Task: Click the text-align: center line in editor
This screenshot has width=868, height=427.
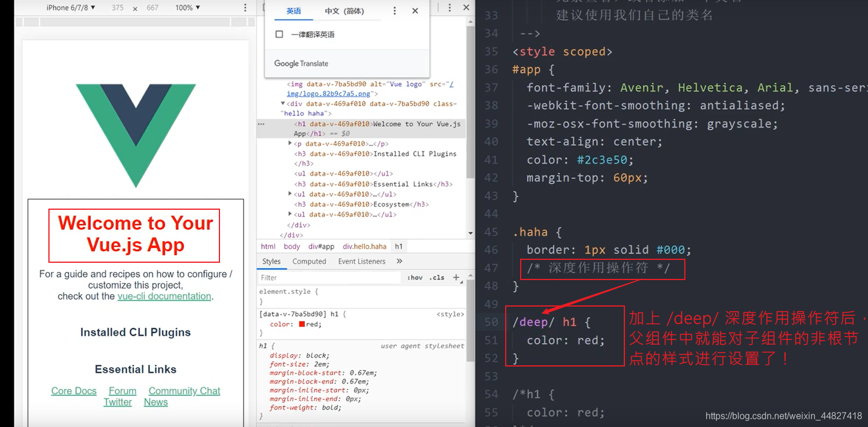Action: coord(594,142)
